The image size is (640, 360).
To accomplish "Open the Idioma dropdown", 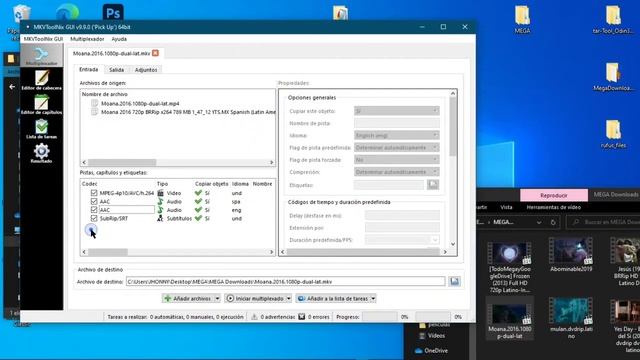I will (396, 135).
